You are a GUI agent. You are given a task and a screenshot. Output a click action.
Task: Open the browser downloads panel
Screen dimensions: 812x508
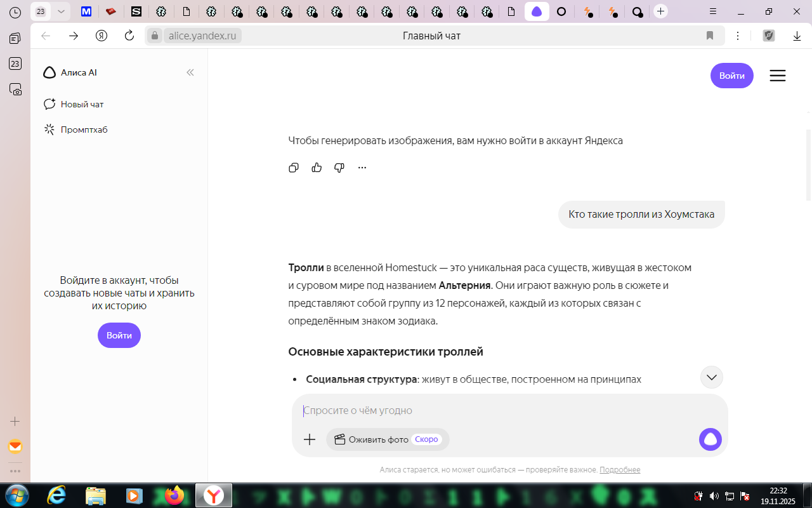(797, 36)
